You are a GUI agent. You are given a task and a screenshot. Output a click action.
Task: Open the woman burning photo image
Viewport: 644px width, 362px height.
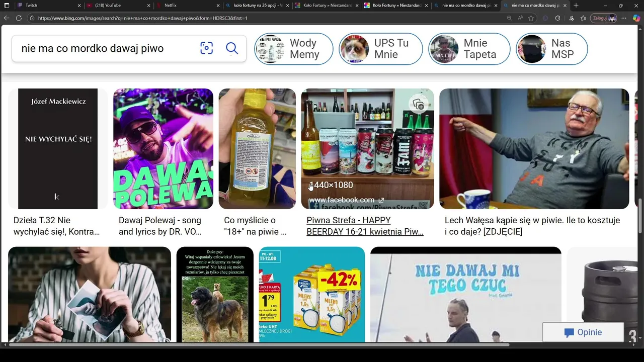tap(90, 295)
